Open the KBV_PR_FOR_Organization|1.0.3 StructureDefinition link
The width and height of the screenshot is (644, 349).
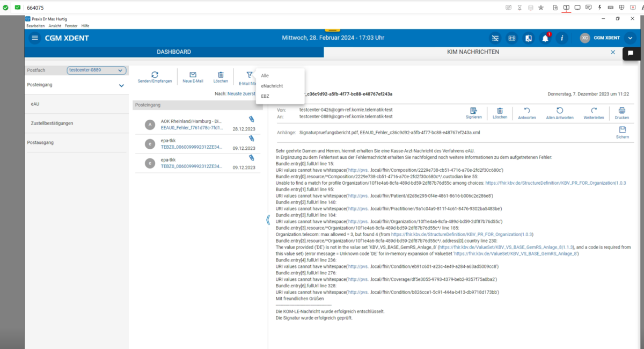(x=555, y=183)
